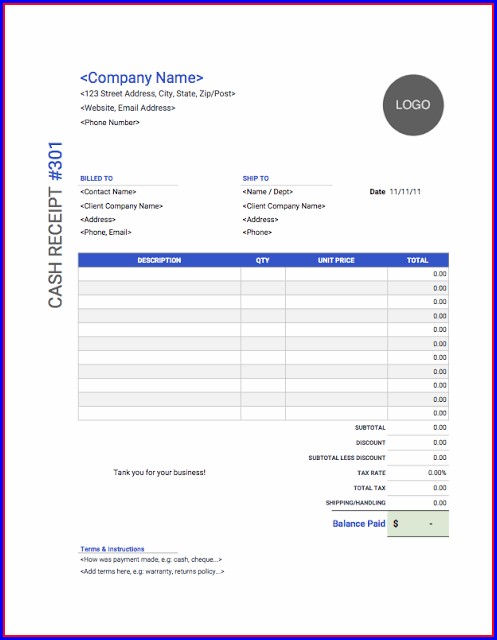This screenshot has width=497, height=640.
Task: Click the SHIPPING/HANDLING label
Action: pos(355,503)
